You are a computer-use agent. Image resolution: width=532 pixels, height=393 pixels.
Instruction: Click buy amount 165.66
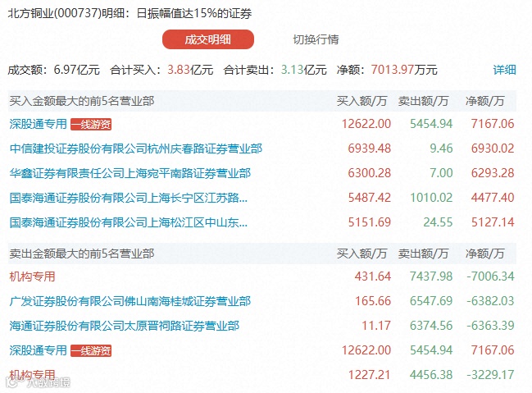click(373, 301)
